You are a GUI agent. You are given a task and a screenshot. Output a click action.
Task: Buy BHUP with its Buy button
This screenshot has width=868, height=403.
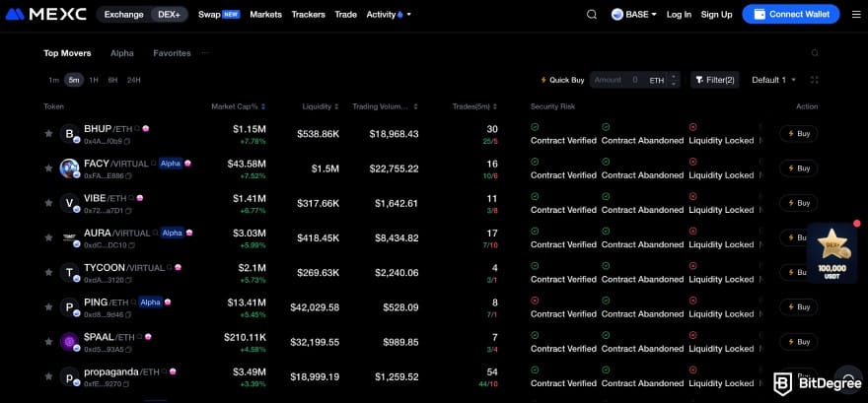[798, 134]
